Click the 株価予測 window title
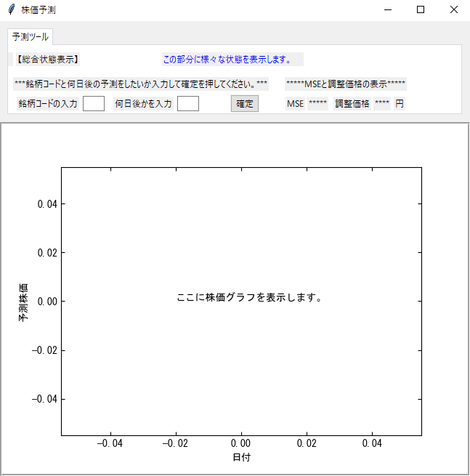The image size is (470, 476). point(39,10)
